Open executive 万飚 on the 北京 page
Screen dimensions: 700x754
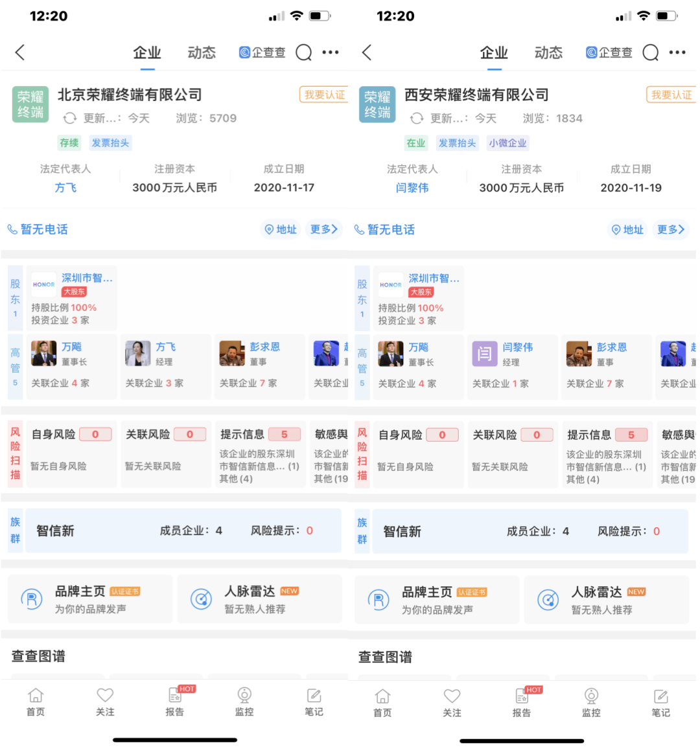coord(71,367)
